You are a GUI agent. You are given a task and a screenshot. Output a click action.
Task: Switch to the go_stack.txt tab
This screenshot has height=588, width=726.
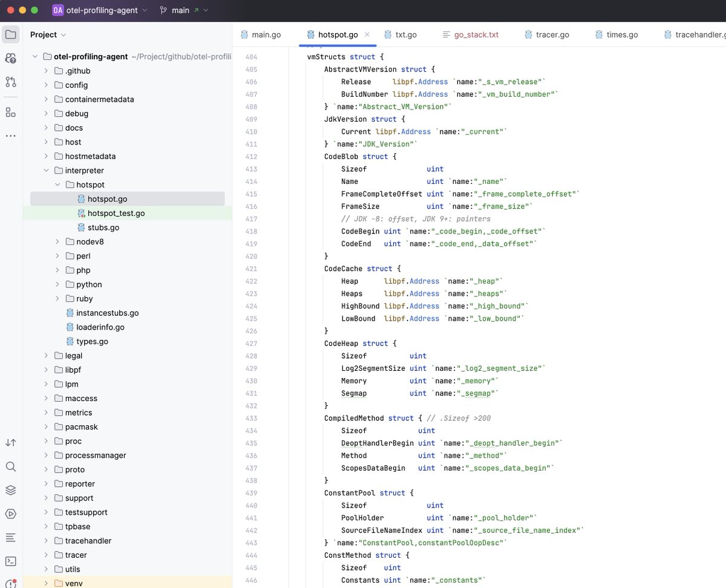(x=471, y=34)
